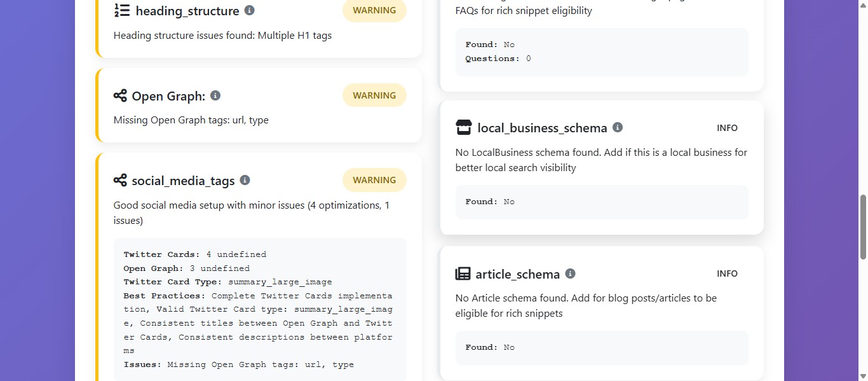
Task: Click the article_schema newspaper icon
Action: [463, 274]
